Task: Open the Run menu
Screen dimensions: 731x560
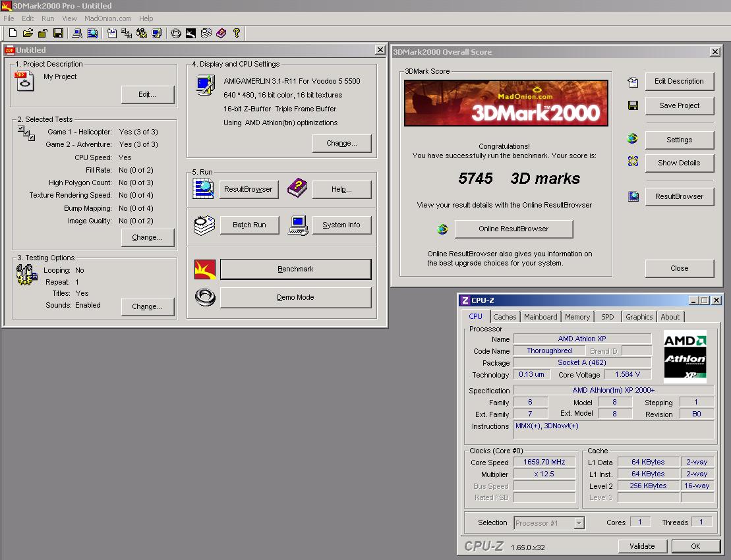Action: point(47,18)
